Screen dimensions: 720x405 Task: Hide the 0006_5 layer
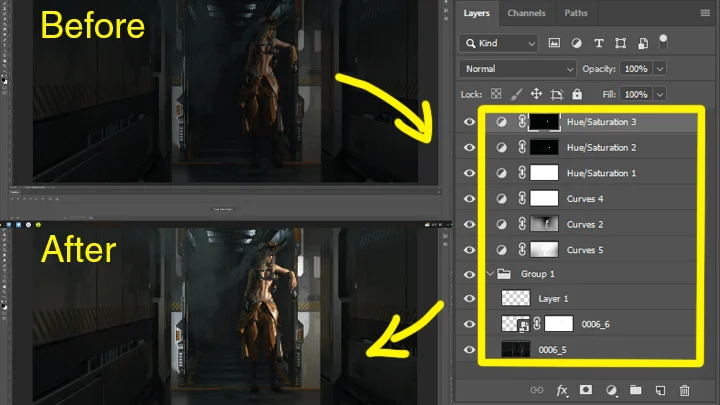click(469, 350)
